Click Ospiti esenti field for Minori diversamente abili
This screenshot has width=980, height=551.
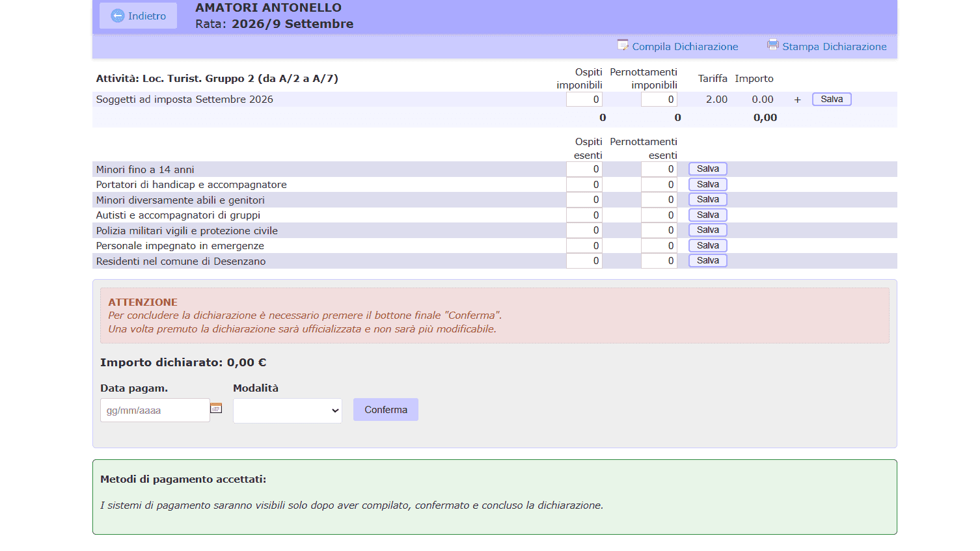(x=584, y=200)
